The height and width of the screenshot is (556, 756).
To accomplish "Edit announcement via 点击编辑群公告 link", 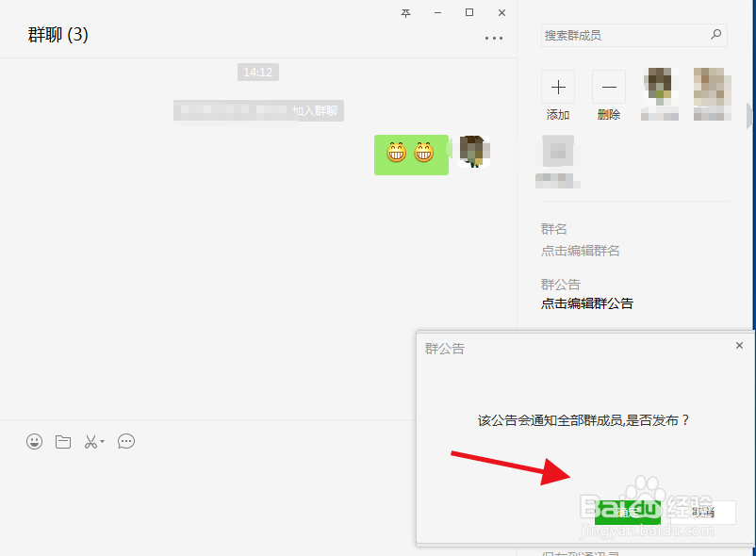I will click(584, 303).
